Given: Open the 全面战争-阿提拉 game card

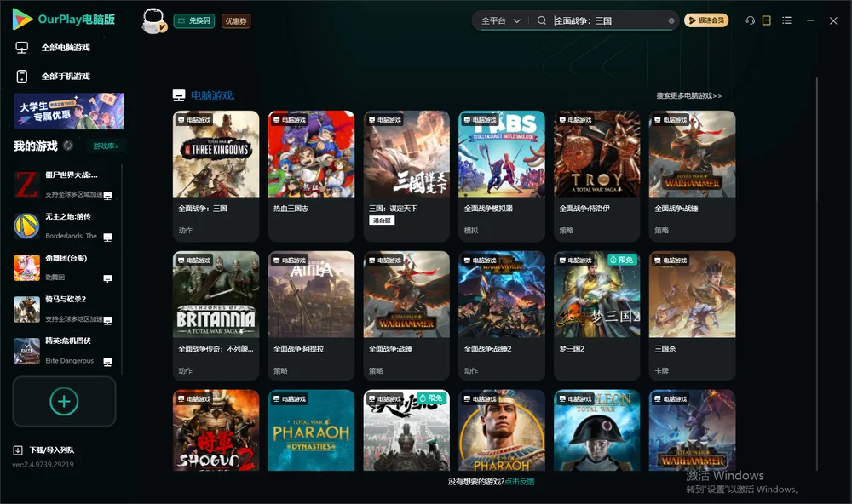Looking at the screenshot, I should pos(311,316).
